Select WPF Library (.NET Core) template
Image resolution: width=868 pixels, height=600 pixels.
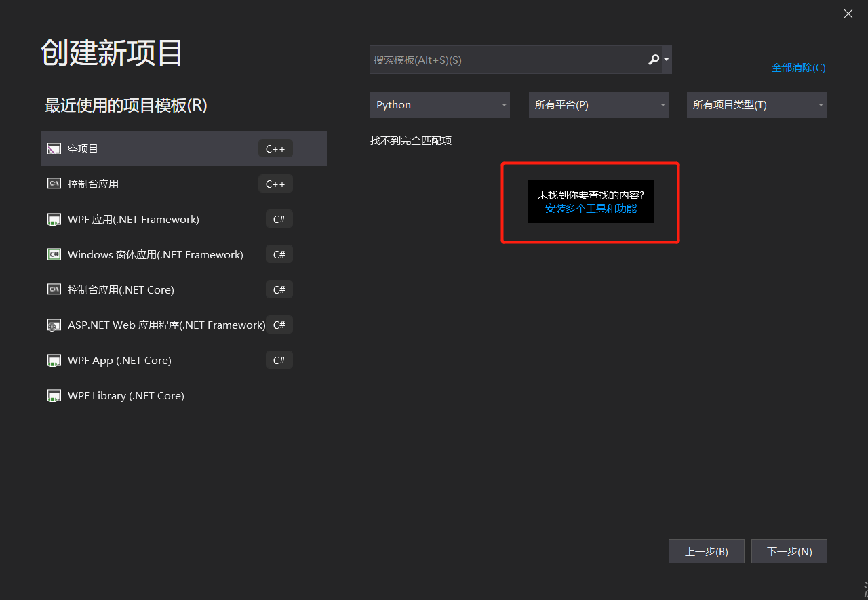tap(184, 395)
